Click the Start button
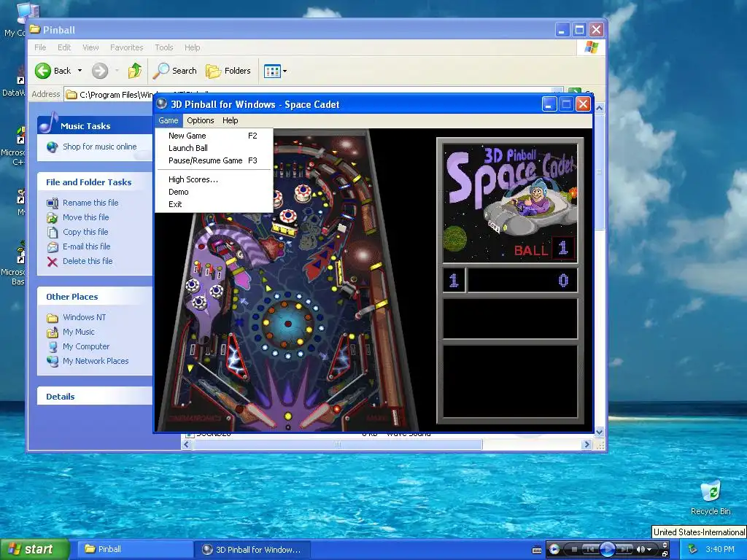 (34, 550)
